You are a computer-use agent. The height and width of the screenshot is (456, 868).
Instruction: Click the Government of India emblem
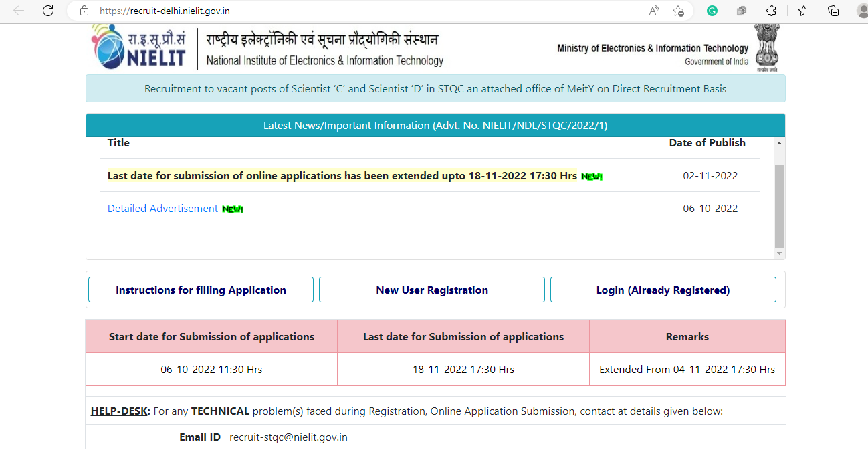767,48
